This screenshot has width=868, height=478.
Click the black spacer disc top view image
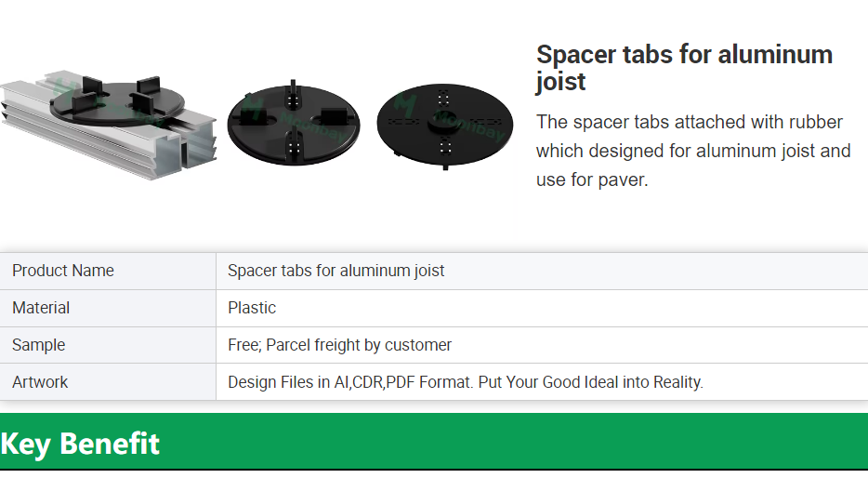pyautogui.click(x=294, y=124)
